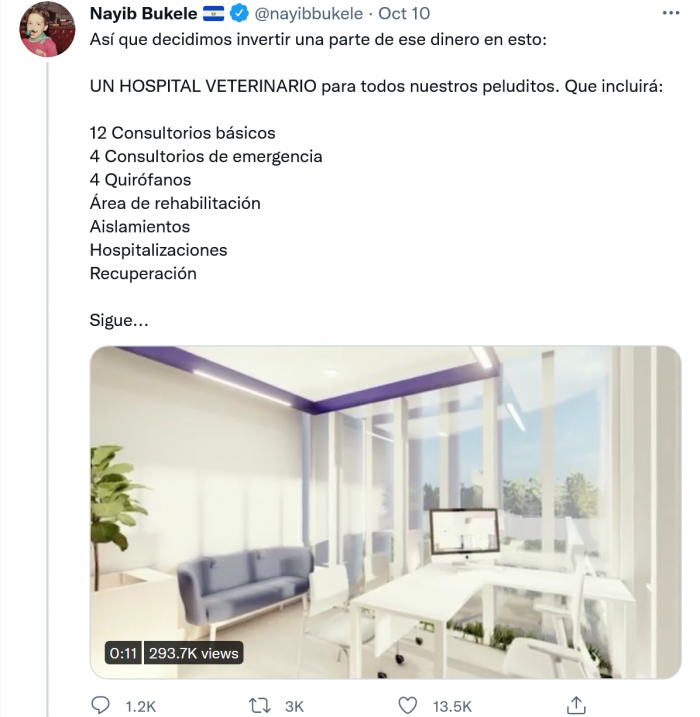Open the Nayib Bukele display name link
Viewport: 700px width, 717px height.
[143, 14]
